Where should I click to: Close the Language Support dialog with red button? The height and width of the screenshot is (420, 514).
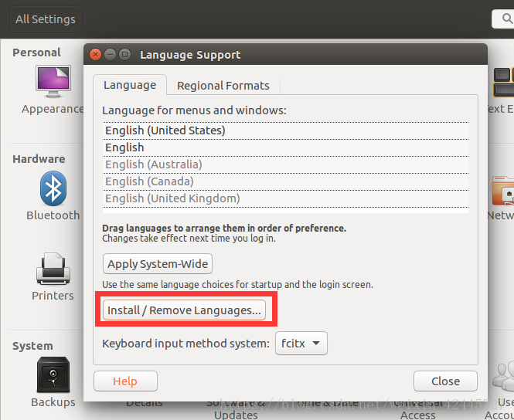(95, 54)
